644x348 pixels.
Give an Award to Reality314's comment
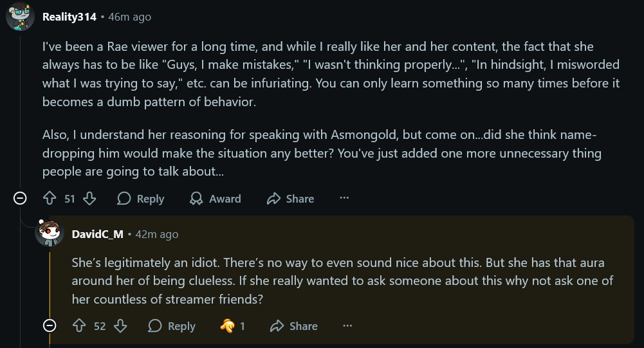point(216,199)
